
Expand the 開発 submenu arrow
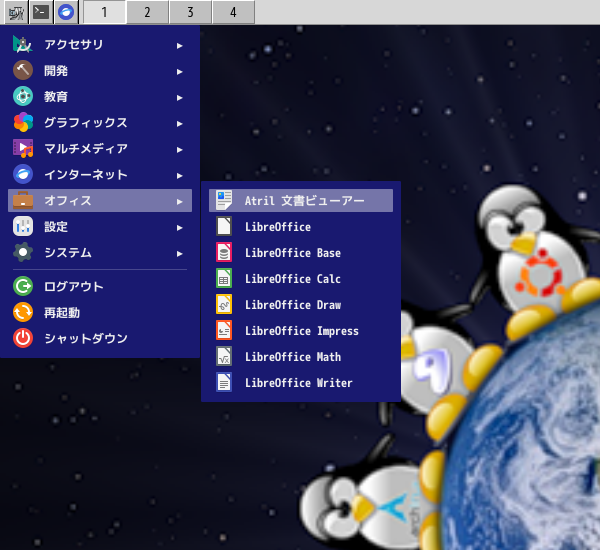pos(179,72)
